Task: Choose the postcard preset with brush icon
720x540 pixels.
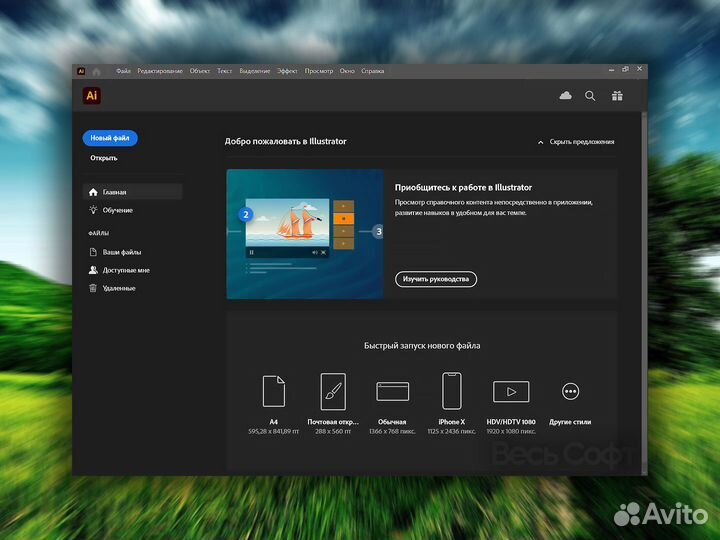Action: coord(332,391)
